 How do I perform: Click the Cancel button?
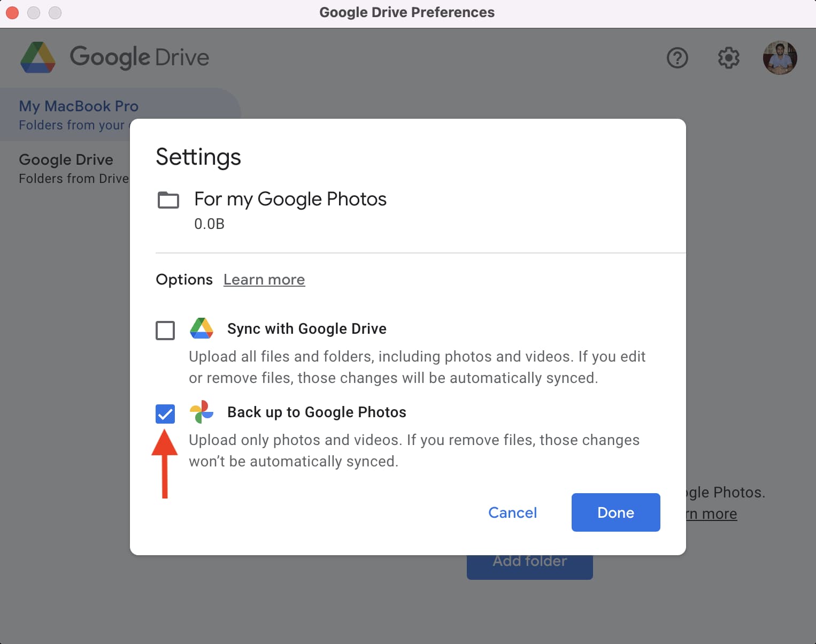tap(512, 512)
